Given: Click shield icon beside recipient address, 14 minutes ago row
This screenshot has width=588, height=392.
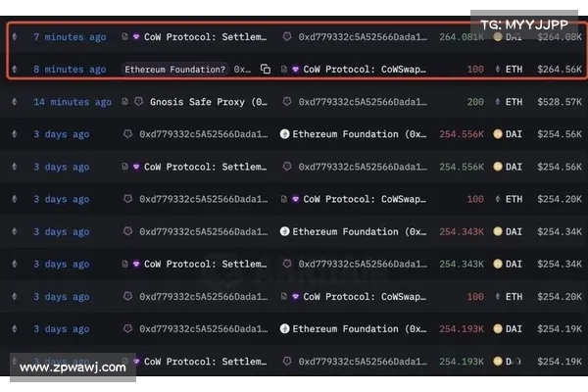Looking at the screenshot, I should click(x=287, y=102).
